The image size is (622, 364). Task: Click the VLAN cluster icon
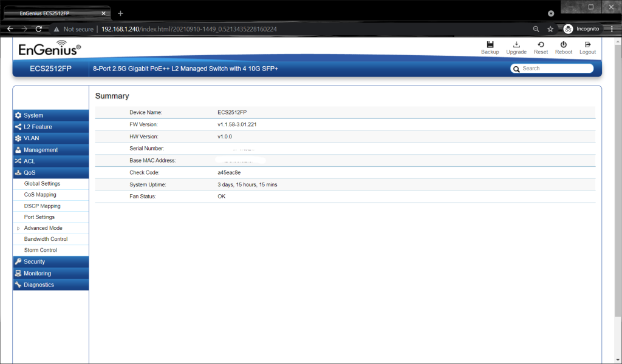18,138
